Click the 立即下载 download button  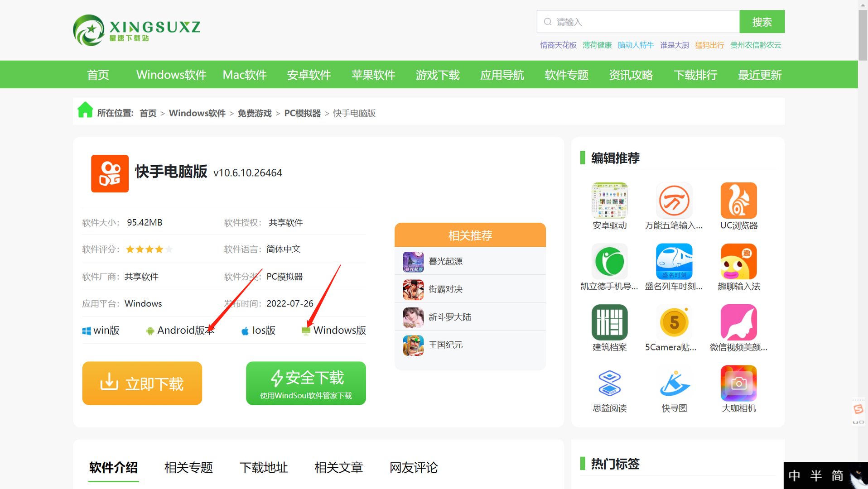tap(142, 383)
